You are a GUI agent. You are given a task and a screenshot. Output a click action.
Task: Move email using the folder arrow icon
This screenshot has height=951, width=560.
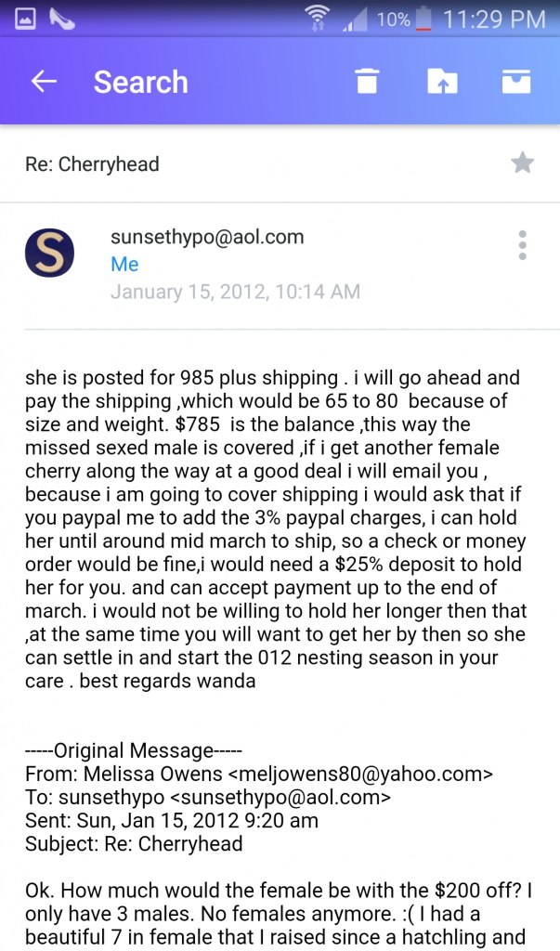(442, 81)
